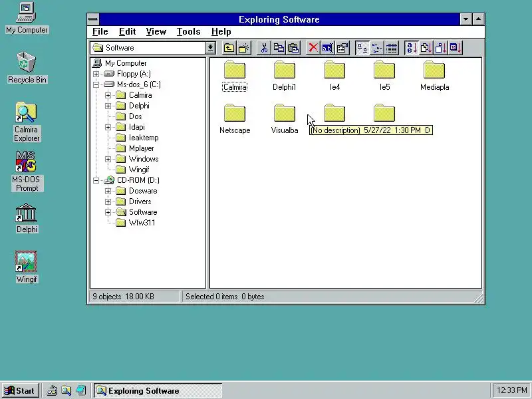Image resolution: width=532 pixels, height=399 pixels.
Task: Select the Mediapla folder icon
Action: [x=434, y=76]
